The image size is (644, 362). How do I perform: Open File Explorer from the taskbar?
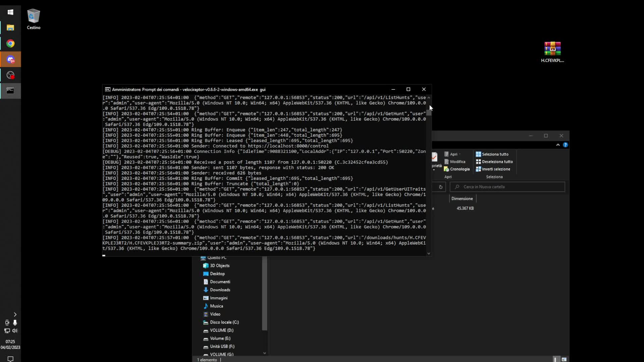10,28
